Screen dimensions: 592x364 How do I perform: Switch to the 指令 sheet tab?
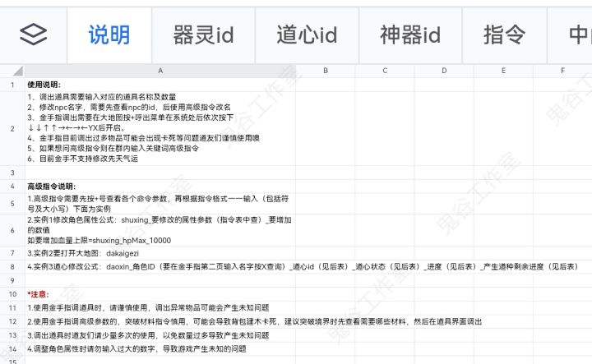coord(504,35)
